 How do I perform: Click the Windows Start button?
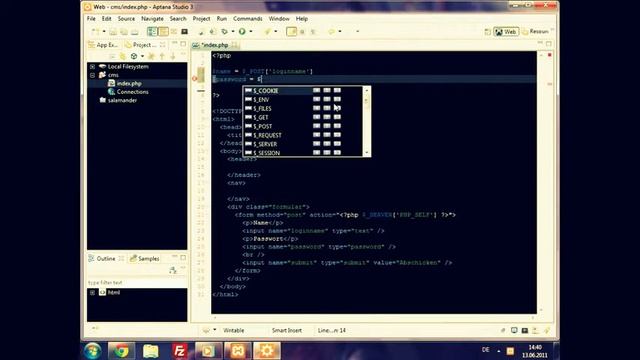click(x=93, y=351)
